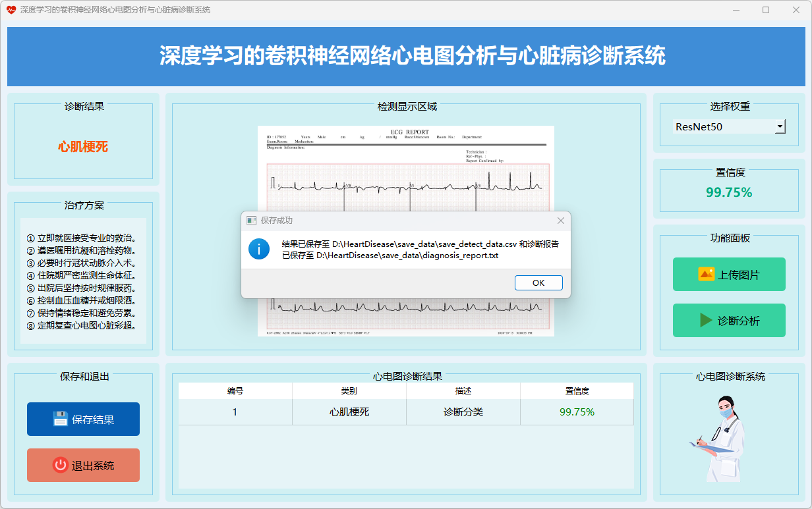Open the ResNet50 weight dropdown arrow
The height and width of the screenshot is (509, 812).
[780, 126]
